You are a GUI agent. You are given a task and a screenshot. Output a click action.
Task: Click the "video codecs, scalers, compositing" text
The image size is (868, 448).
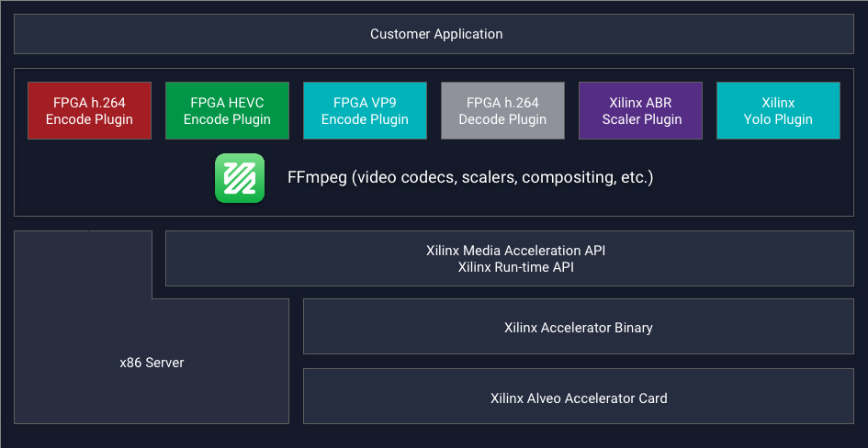[487, 177]
